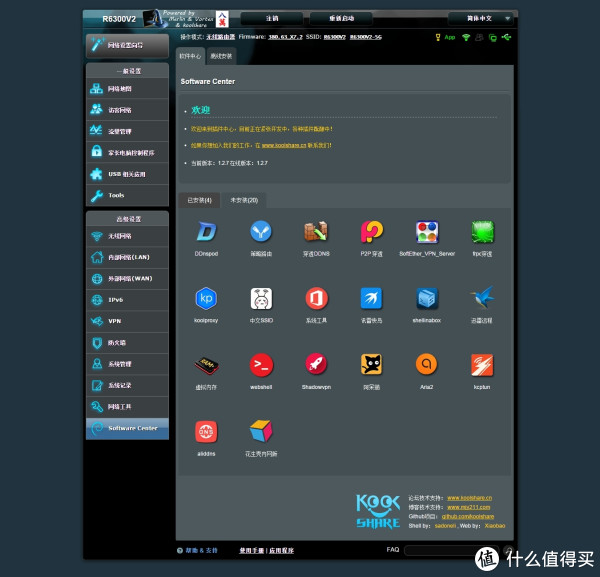Image resolution: width=600 pixels, height=577 pixels.
Task: Click the P2P 穿透 icon
Action: click(372, 233)
